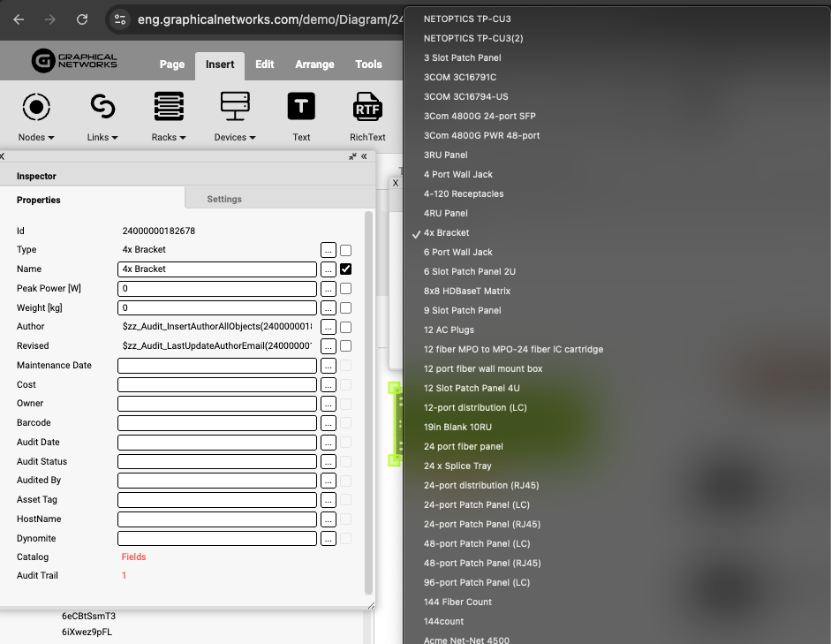Select the Text tool icon
831x644 pixels.
coord(301,107)
